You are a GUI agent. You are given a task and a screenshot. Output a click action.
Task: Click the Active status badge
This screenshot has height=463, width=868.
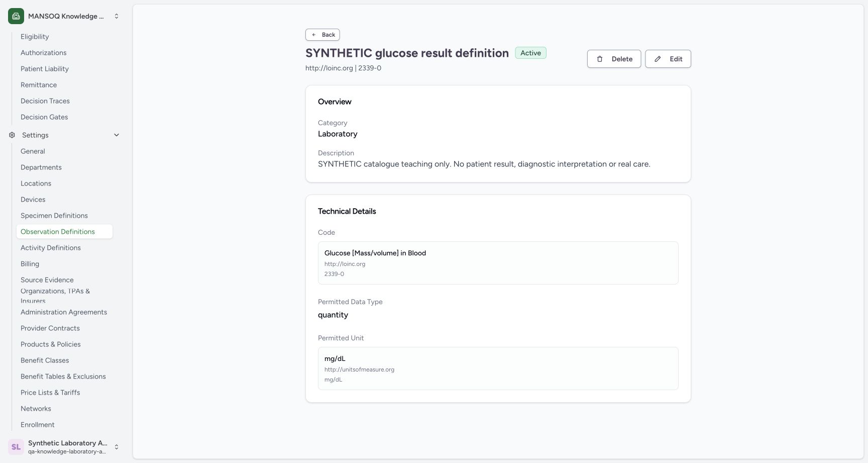click(x=530, y=53)
